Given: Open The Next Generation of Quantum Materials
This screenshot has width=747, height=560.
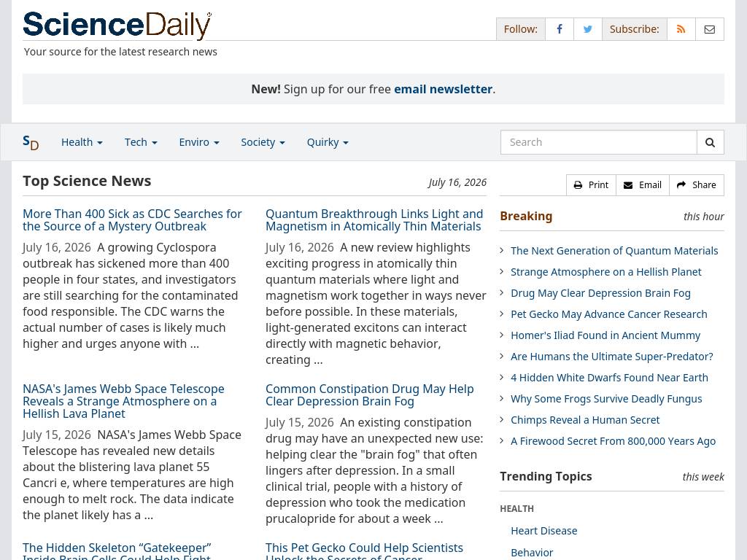Looking at the screenshot, I should [614, 251].
